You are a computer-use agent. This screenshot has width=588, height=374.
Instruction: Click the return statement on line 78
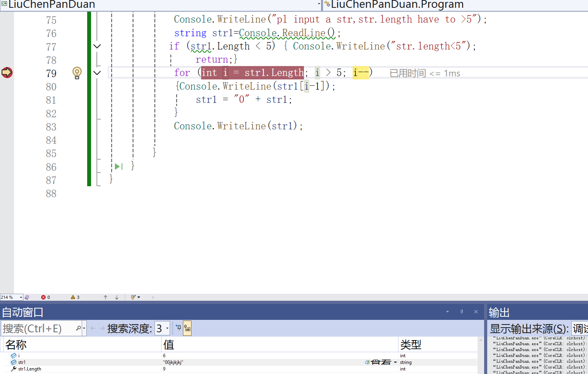[x=214, y=60]
